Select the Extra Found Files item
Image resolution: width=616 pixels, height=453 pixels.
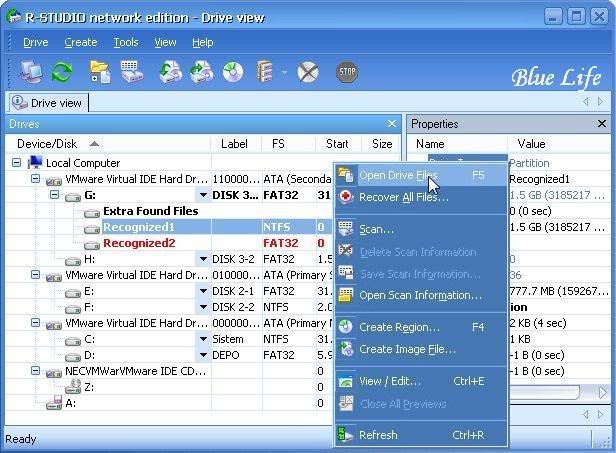[x=150, y=211]
